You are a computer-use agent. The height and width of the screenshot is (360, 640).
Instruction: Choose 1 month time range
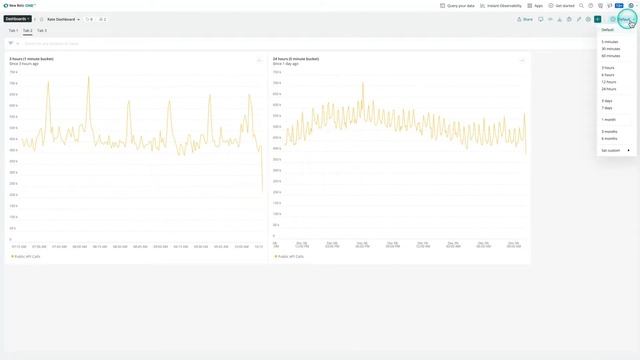point(609,120)
